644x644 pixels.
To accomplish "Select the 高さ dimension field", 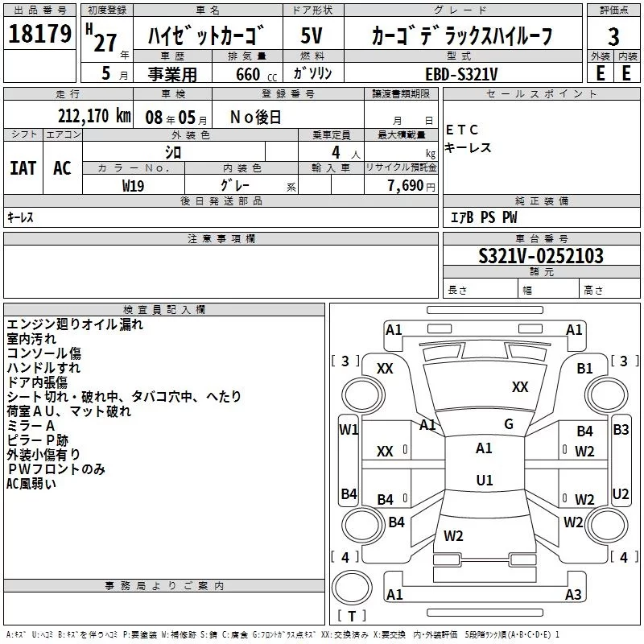I will pyautogui.click(x=609, y=290).
